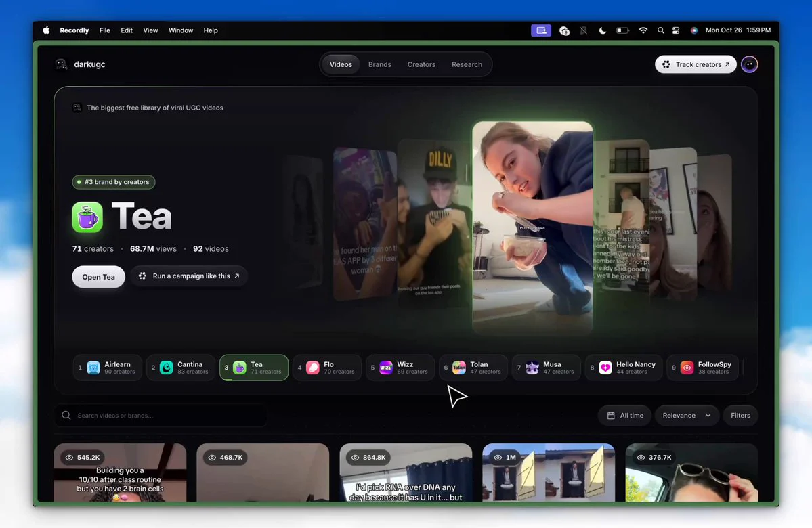
Task: Switch to the Brands tab
Action: (x=380, y=64)
